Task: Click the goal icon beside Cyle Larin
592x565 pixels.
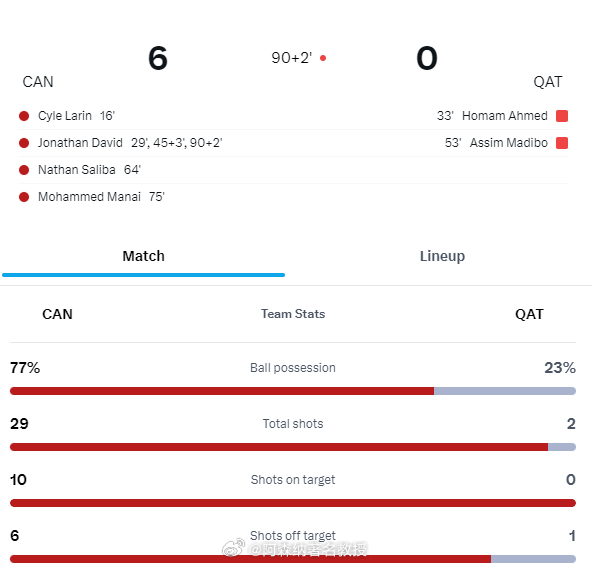Action: [24, 116]
